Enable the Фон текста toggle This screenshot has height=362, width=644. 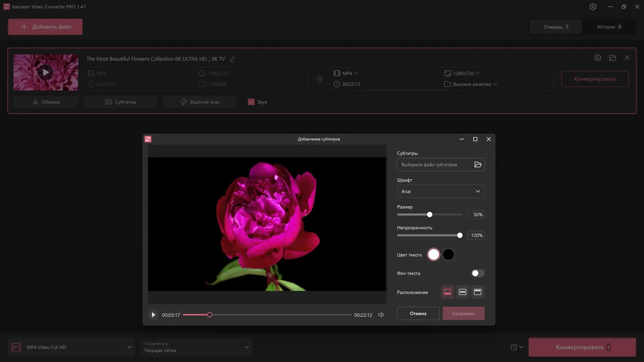477,273
